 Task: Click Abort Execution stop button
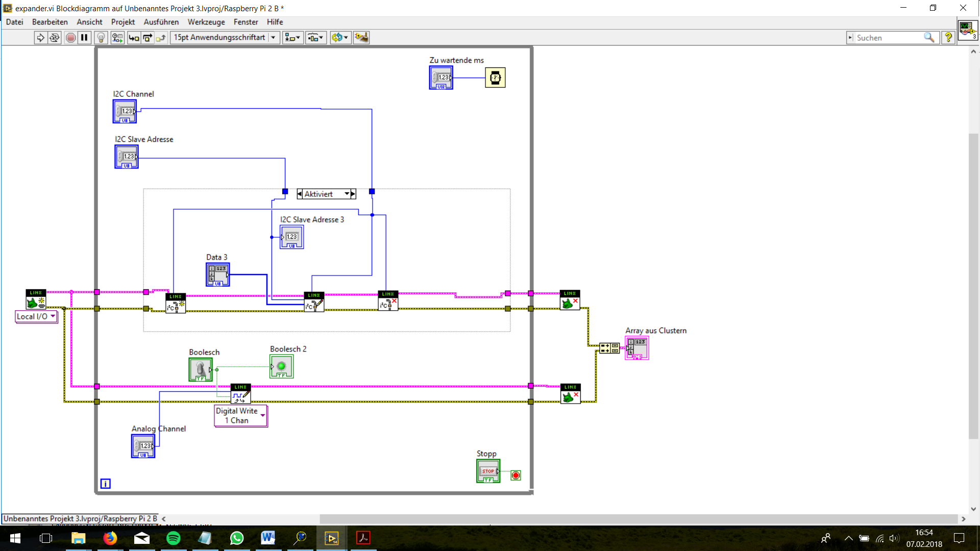tap(71, 37)
